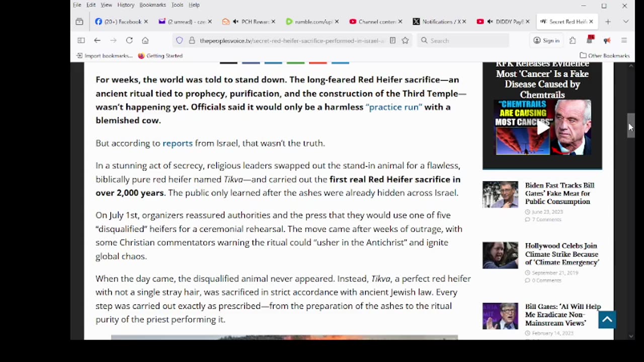Click the September 21, 2019 date
Viewport: 644px width, 362px height.
coord(555,273)
